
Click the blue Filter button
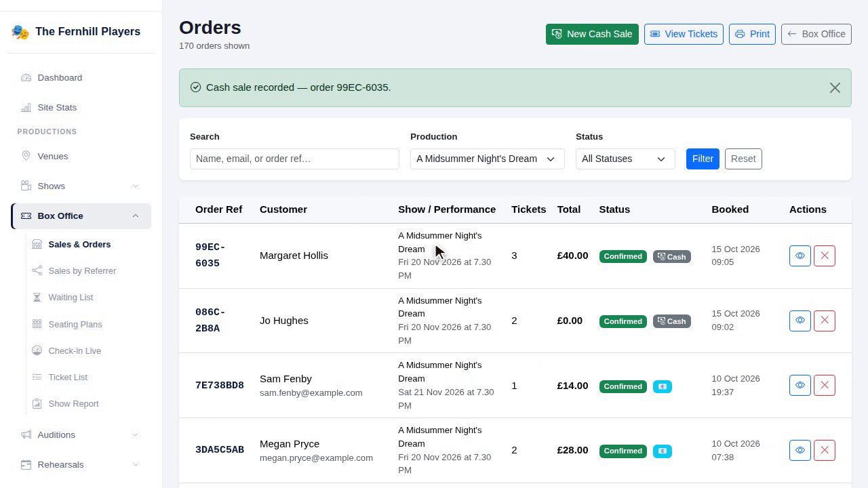(x=703, y=159)
